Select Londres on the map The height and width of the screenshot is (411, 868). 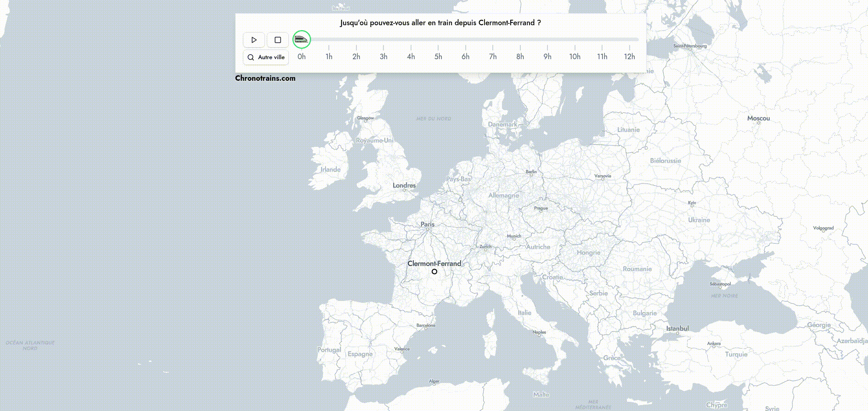404,185
